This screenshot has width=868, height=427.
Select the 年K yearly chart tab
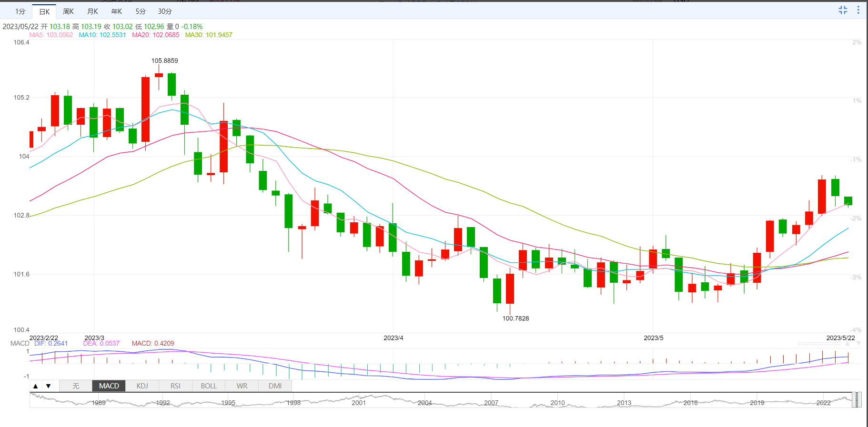(x=116, y=11)
